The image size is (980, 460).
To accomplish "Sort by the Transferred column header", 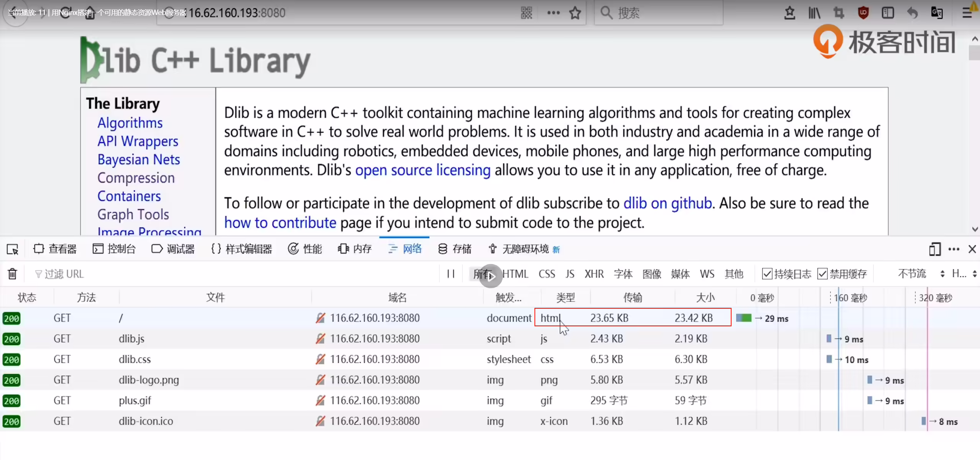I will pyautogui.click(x=632, y=297).
